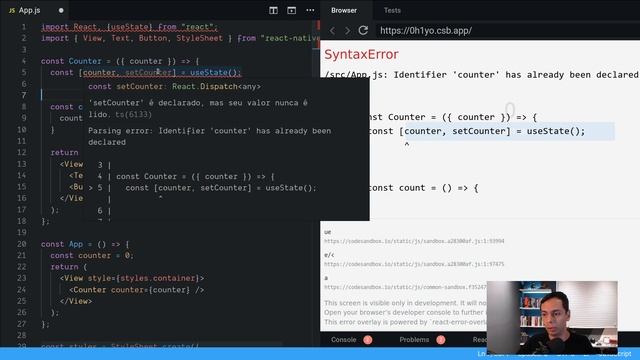Image resolution: width=640 pixels, height=360 pixels.
Task: Click 'const Counter' declaration on line 4
Action: [120, 61]
